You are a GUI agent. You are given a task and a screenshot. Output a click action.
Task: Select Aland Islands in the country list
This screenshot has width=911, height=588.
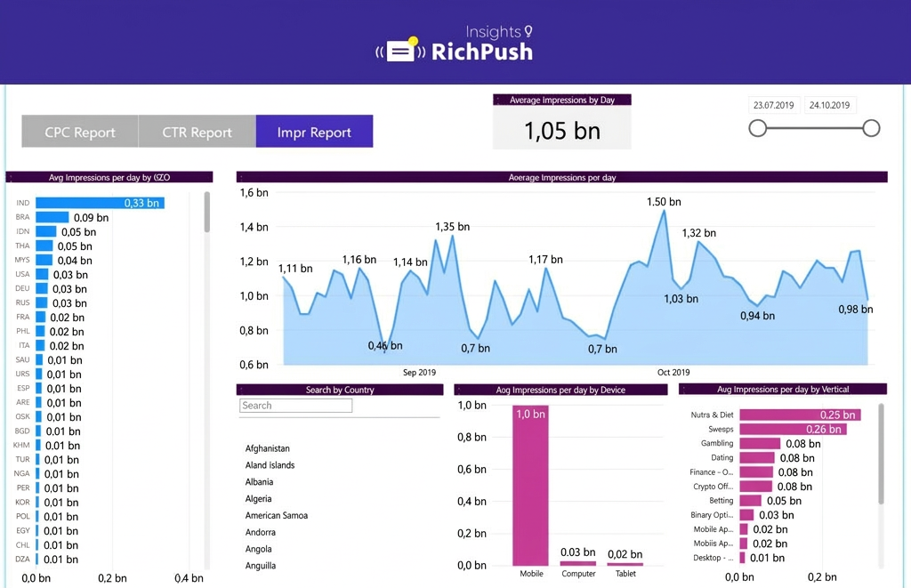(x=270, y=465)
